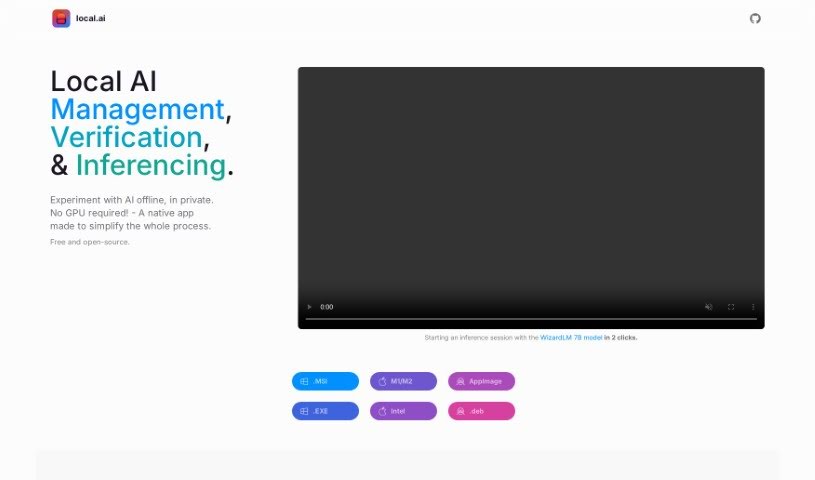Viewport: 815px width, 480px height.
Task: Open the video more options menu
Action: click(753, 307)
